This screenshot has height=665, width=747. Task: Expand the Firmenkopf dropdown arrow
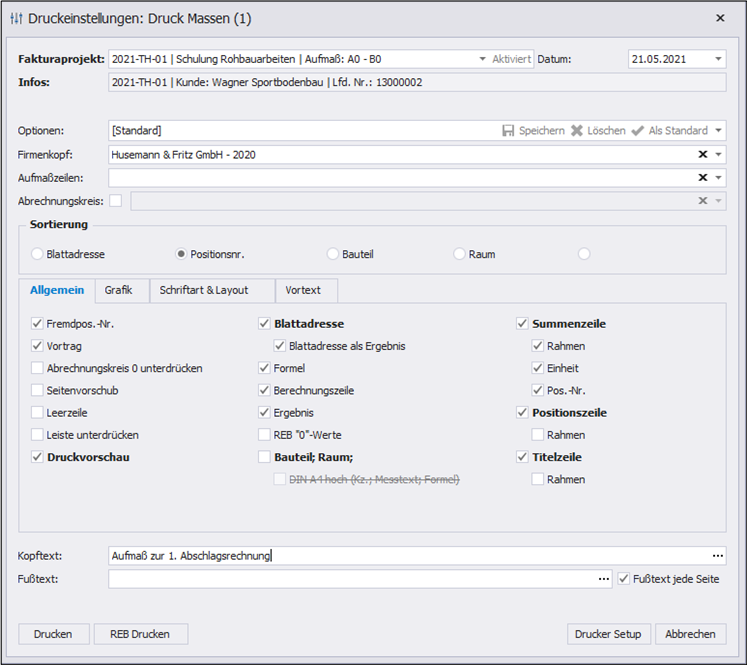point(718,154)
